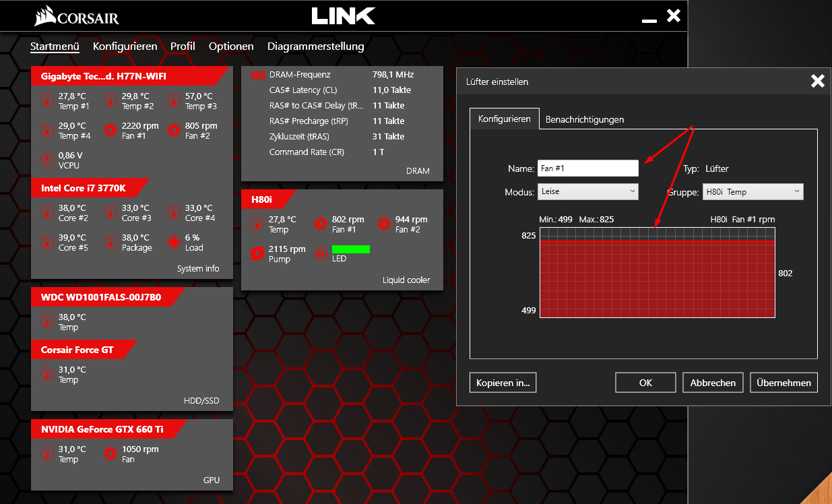The image size is (832, 504).
Task: Click the Temp #3 thermometer icon showing 57,0 °C
Action: tap(173, 101)
